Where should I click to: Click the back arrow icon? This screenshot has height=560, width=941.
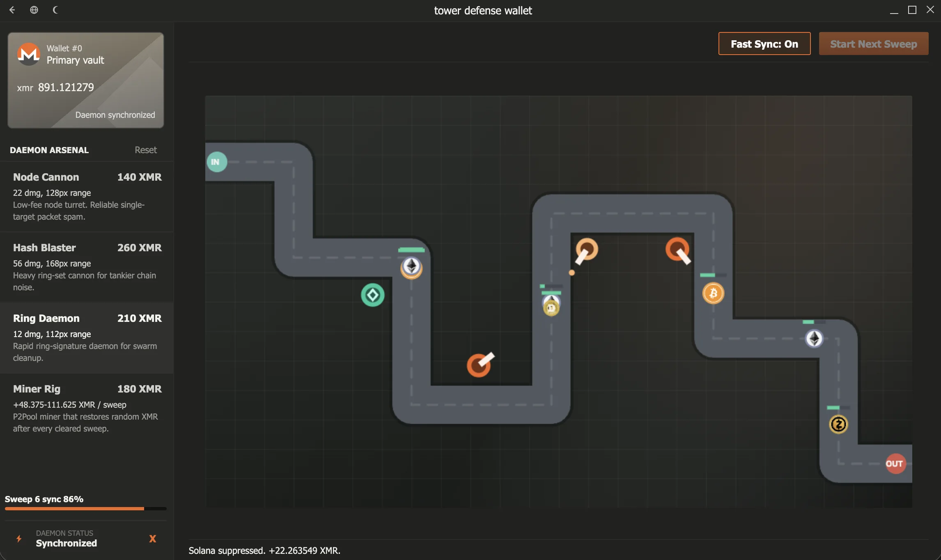12,10
